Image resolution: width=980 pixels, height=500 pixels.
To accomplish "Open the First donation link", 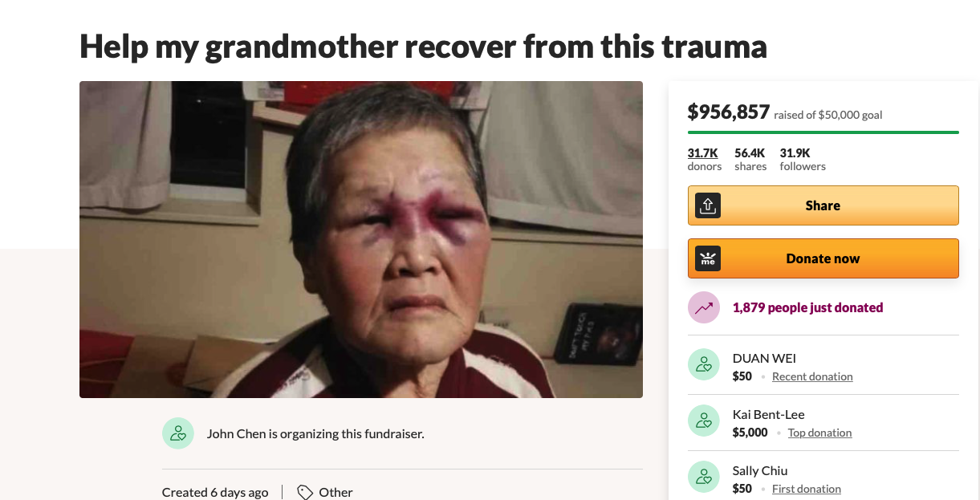I will (x=807, y=489).
